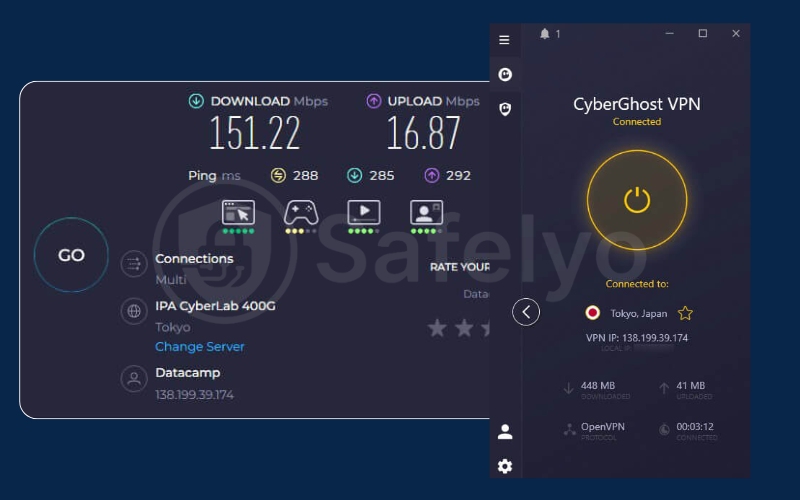800x500 pixels.
Task: Click the 151.22 download result
Action: click(x=255, y=133)
